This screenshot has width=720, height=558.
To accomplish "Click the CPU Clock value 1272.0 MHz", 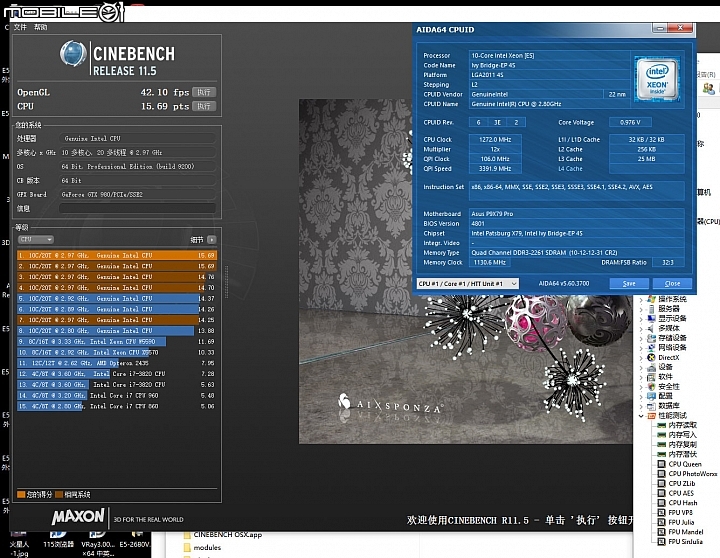I will [x=495, y=140].
